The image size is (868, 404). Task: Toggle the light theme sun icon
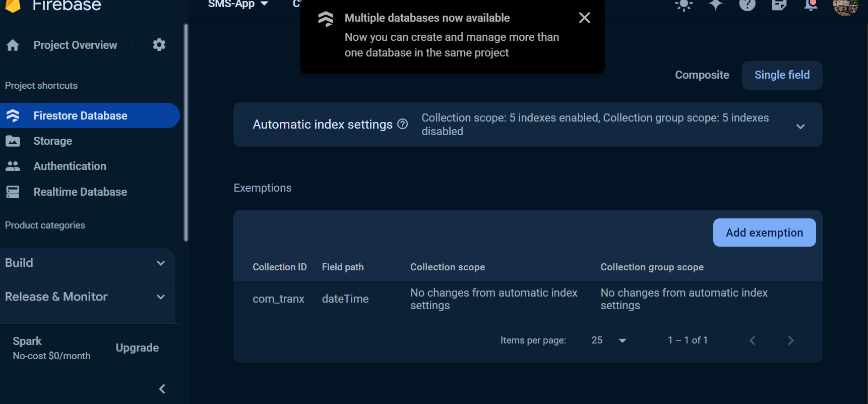(684, 5)
